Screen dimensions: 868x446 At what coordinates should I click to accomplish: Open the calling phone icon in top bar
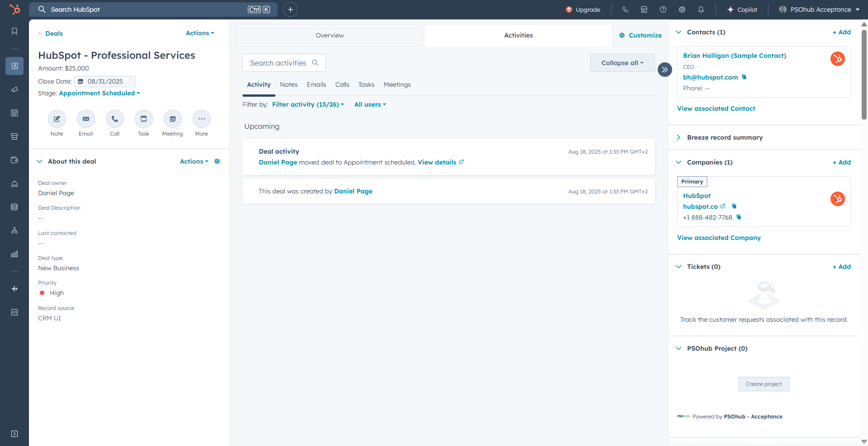click(x=626, y=9)
